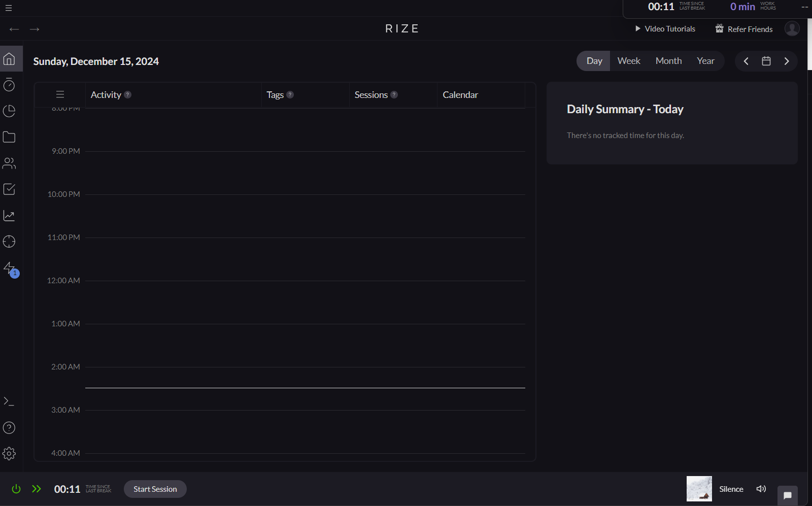This screenshot has height=506, width=812.
Task: Open the trends line chart icon
Action: pyautogui.click(x=9, y=215)
